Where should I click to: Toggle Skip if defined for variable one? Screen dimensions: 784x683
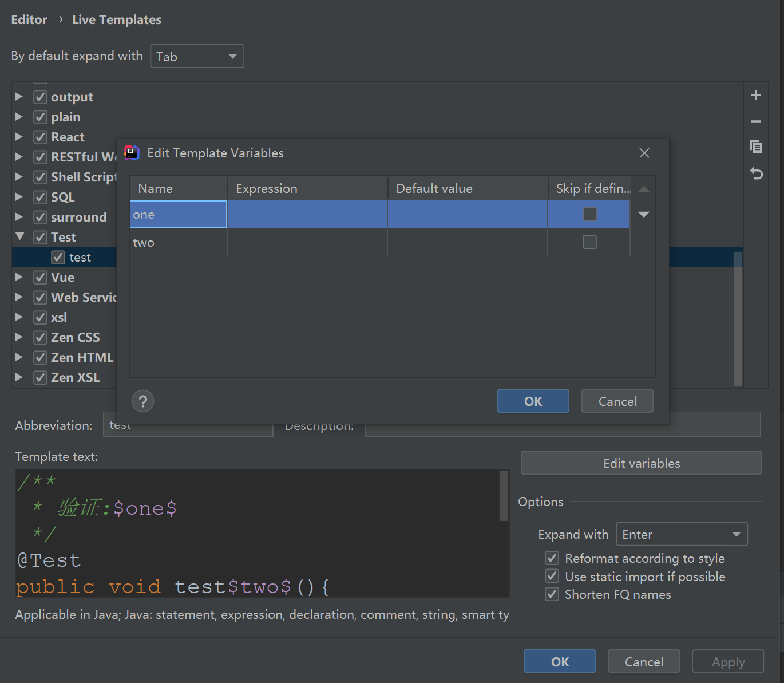coord(589,214)
